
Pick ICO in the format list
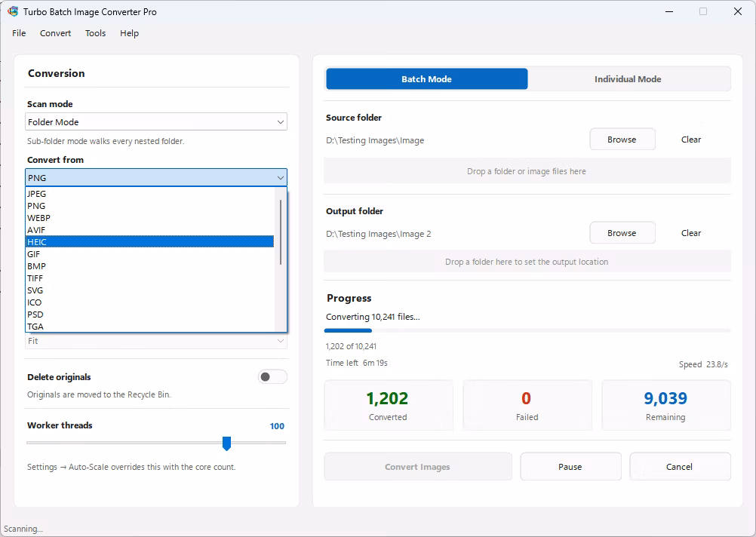[x=149, y=302]
